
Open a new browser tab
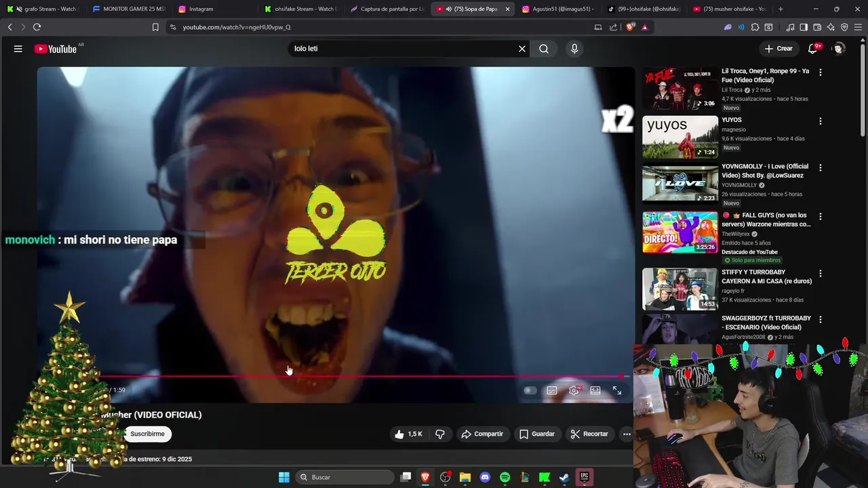781,9
